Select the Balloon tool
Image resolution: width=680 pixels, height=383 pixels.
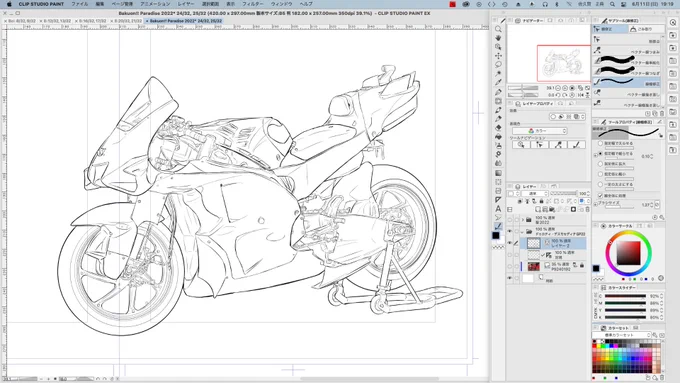(x=498, y=217)
